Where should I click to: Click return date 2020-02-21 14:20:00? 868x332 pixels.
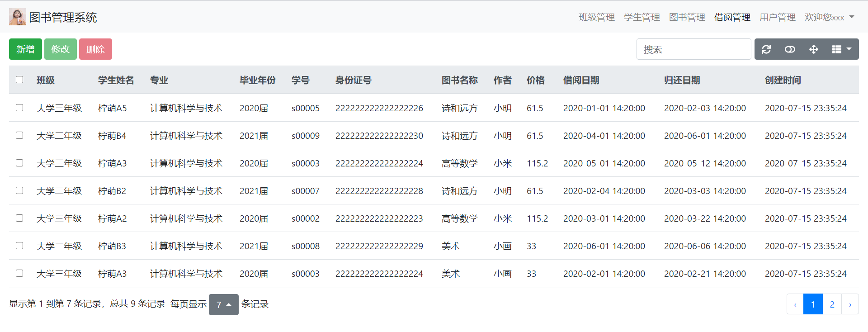[x=705, y=274]
